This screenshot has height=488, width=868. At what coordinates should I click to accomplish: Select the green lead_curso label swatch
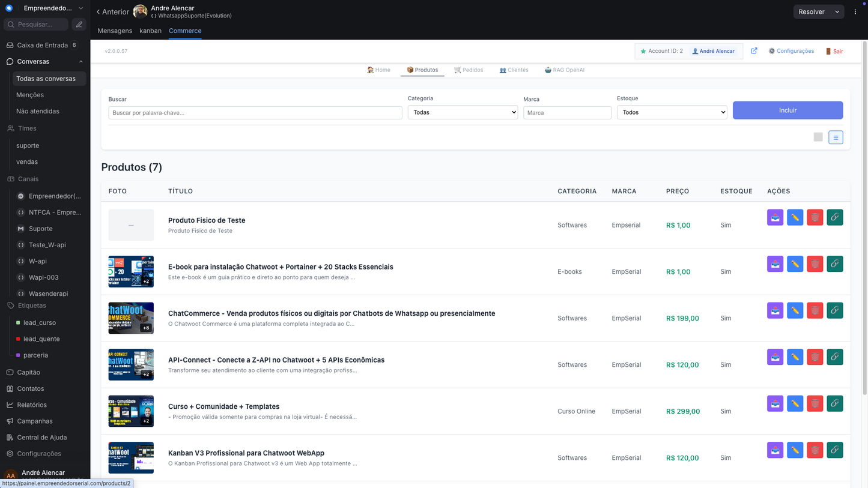pyautogui.click(x=19, y=322)
